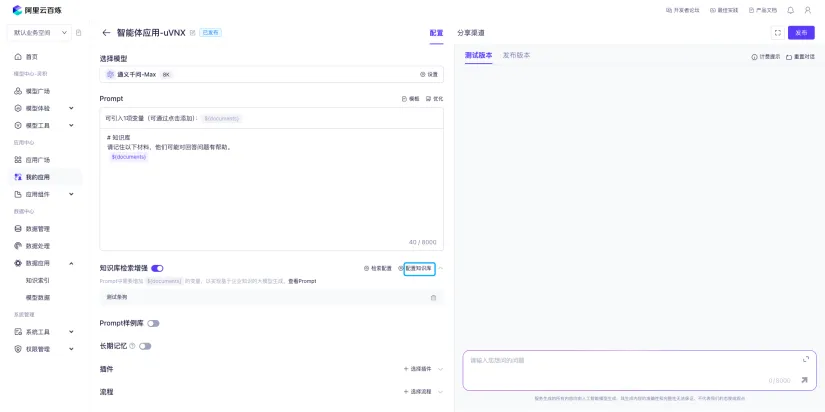Click the pencil icon to rename 智能体应用-uVNX

(193, 33)
